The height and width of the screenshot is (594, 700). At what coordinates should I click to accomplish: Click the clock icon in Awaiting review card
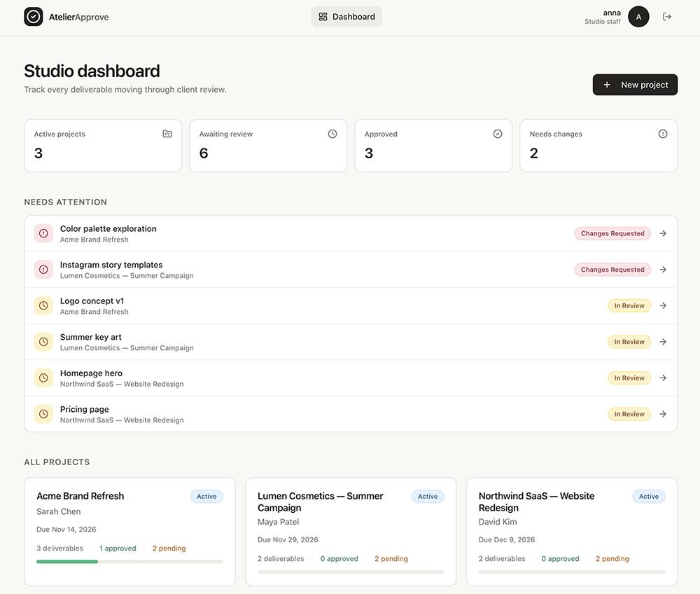click(332, 134)
